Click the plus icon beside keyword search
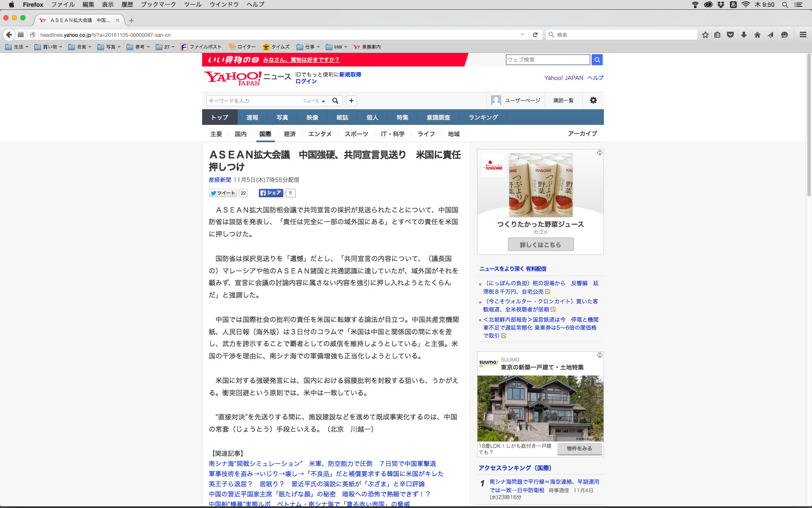This screenshot has height=508, width=812. pos(351,101)
